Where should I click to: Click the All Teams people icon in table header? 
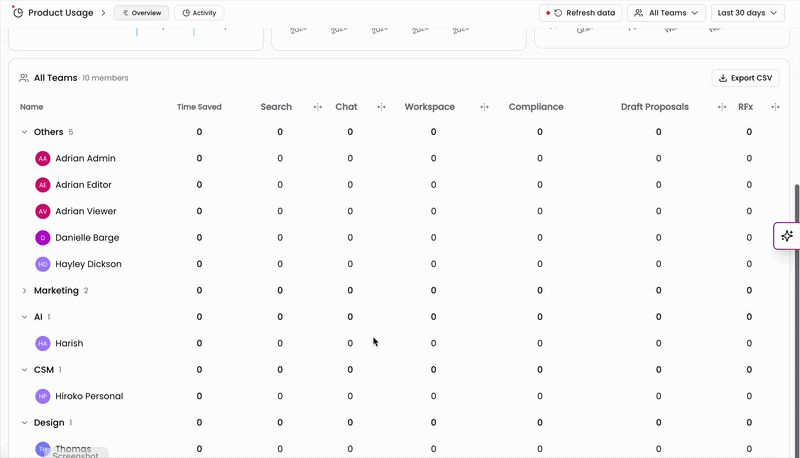pyautogui.click(x=24, y=78)
